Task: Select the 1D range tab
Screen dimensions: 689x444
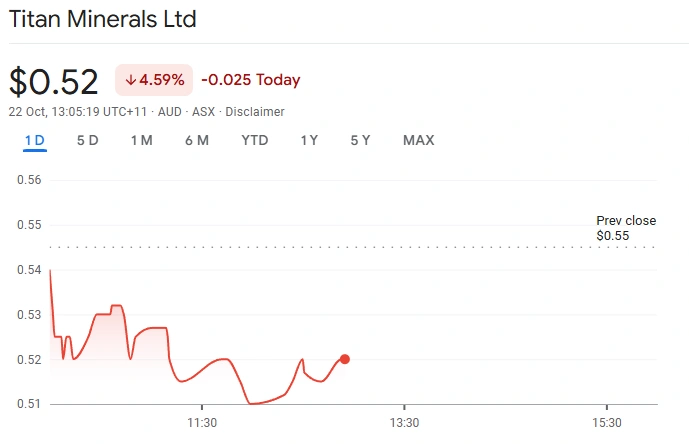Action: click(x=35, y=140)
